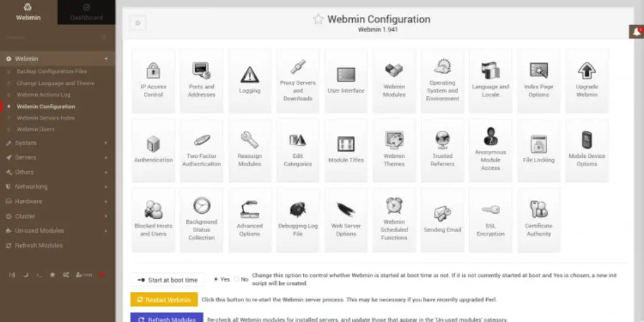The image size is (644, 322).
Task: Open Anonymous Module Access
Action: (x=491, y=150)
